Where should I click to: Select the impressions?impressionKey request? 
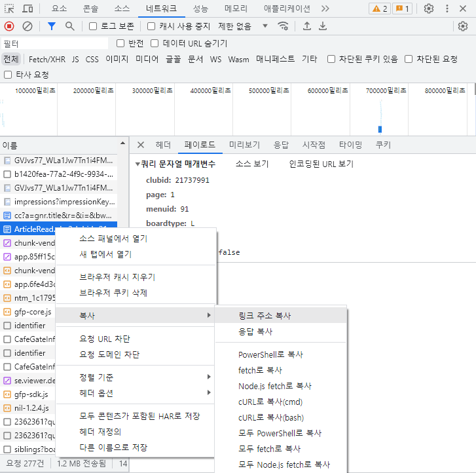pyautogui.click(x=58, y=202)
